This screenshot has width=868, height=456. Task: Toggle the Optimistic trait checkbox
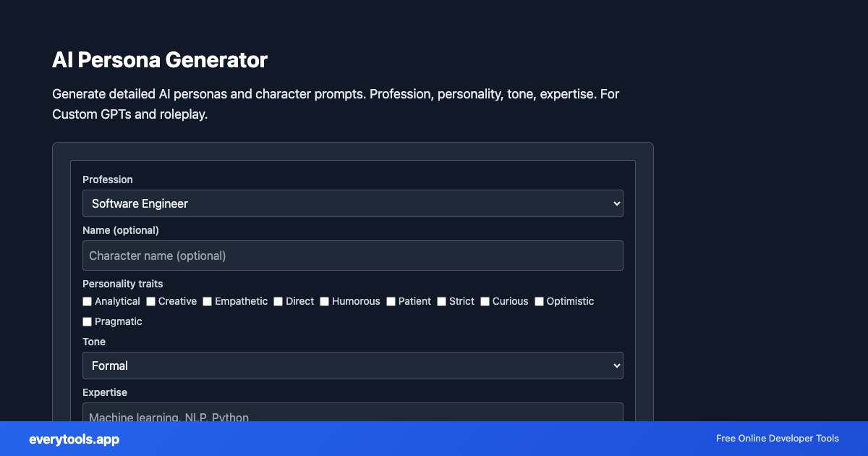coord(538,301)
